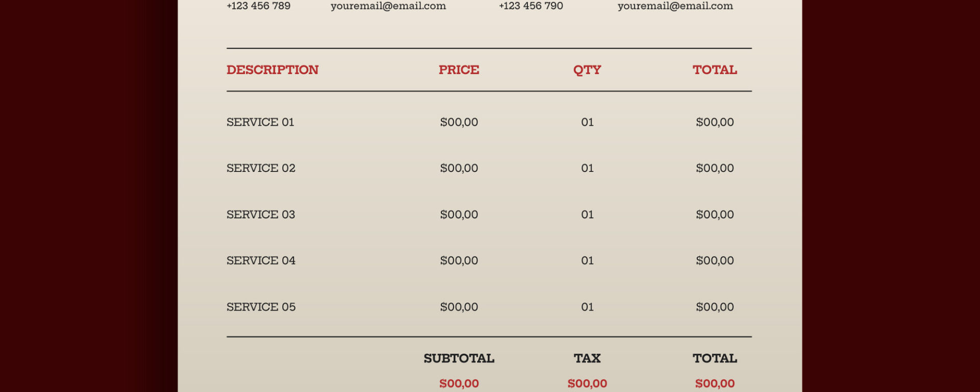Click the total amount for SERVICE 05

tap(715, 307)
